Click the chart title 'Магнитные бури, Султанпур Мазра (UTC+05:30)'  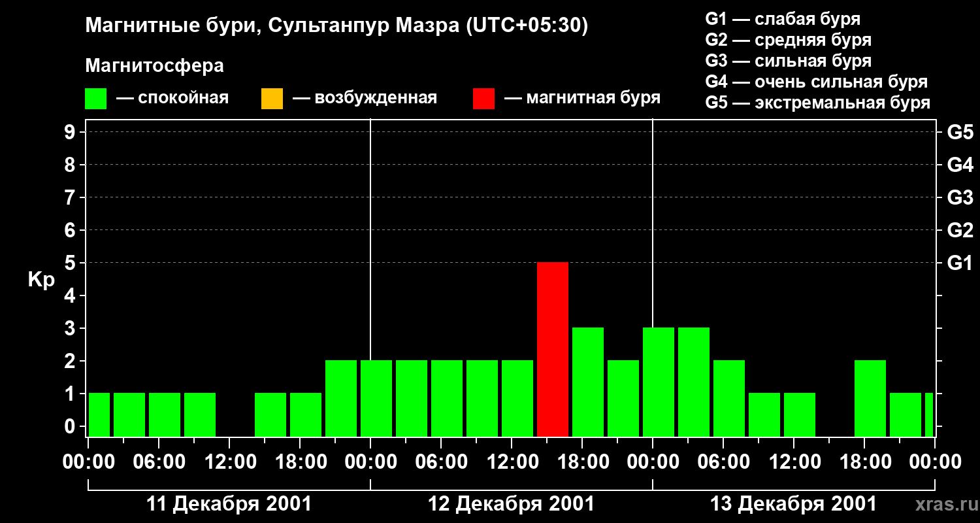pyautogui.click(x=337, y=25)
